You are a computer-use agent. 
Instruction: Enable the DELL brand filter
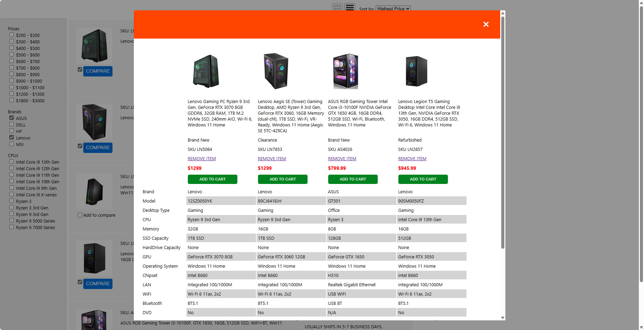[12, 124]
